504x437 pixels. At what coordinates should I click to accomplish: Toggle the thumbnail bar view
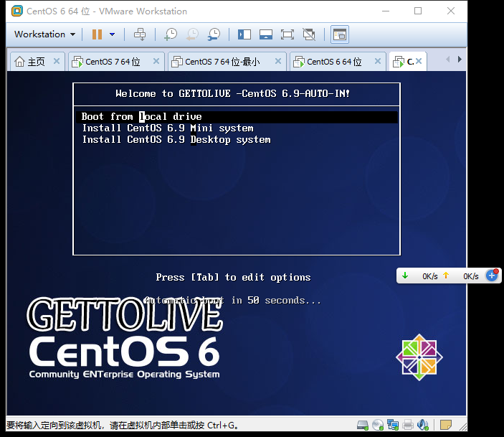tap(266, 34)
